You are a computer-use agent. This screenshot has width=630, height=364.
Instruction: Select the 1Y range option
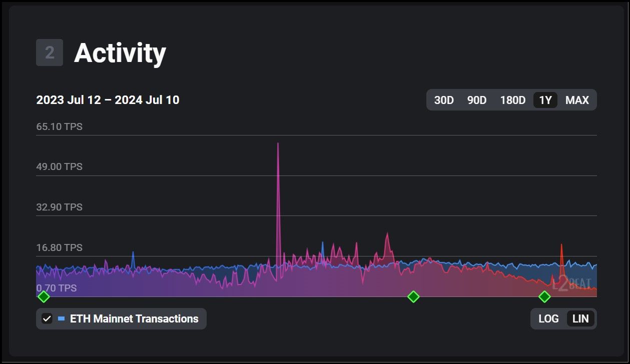(x=545, y=100)
